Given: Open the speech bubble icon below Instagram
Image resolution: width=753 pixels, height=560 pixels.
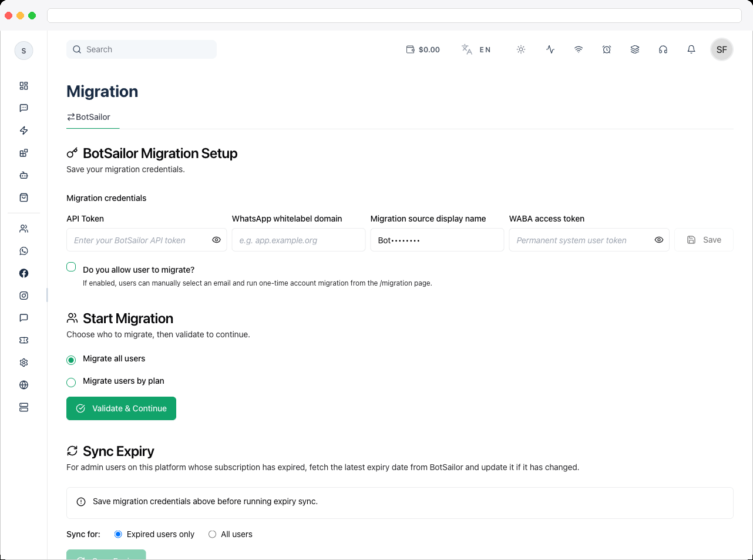Looking at the screenshot, I should (x=23, y=318).
